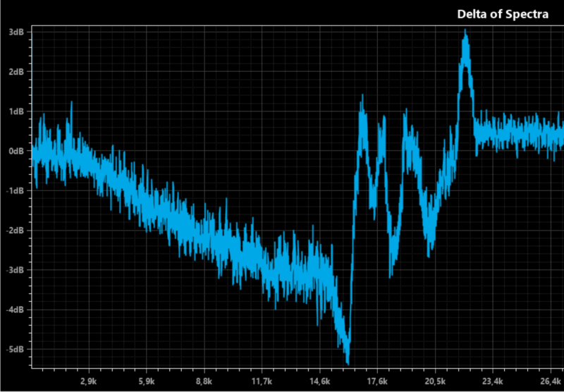Click the 17,6k frequency axis label
564x392 pixels.
(377, 381)
